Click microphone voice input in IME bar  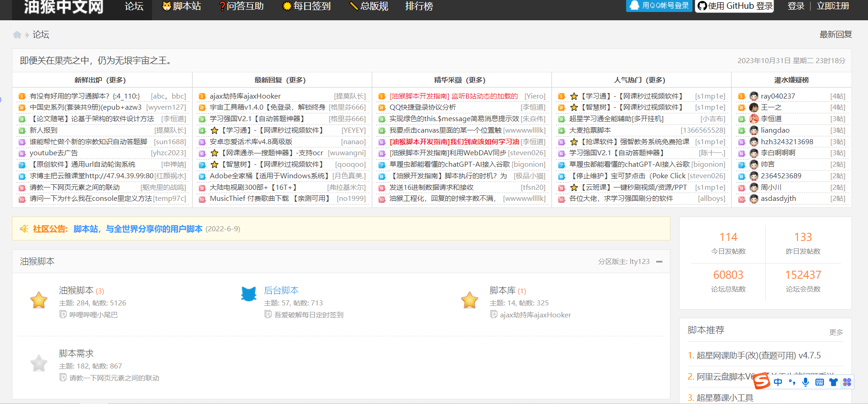[x=805, y=382]
